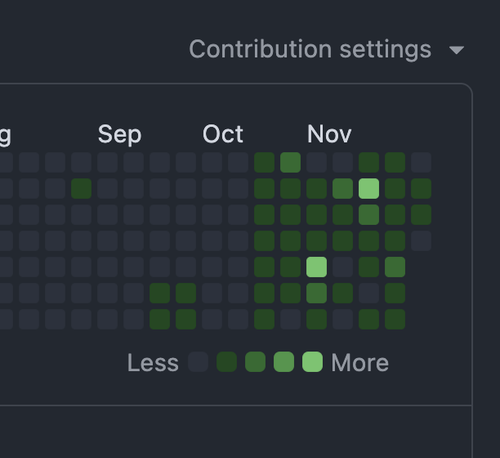This screenshot has width=500, height=458.
Task: Open the Contribution settings dropdown
Action: pyautogui.click(x=326, y=50)
